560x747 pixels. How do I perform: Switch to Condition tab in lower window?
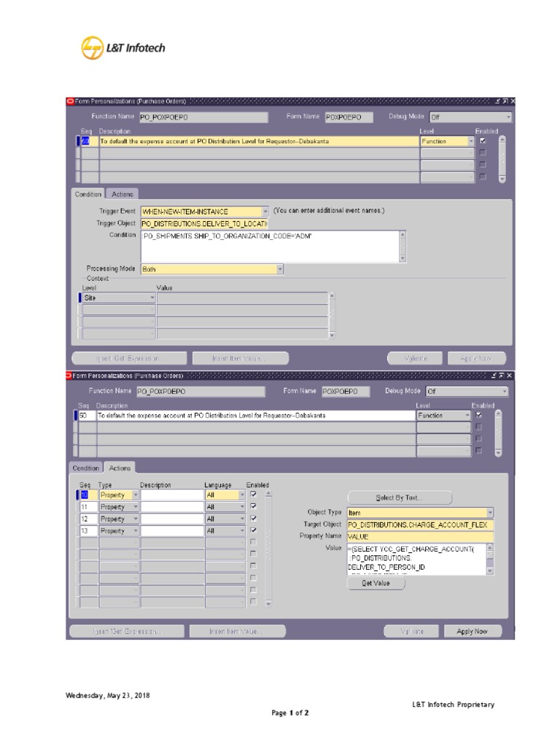[x=86, y=468]
